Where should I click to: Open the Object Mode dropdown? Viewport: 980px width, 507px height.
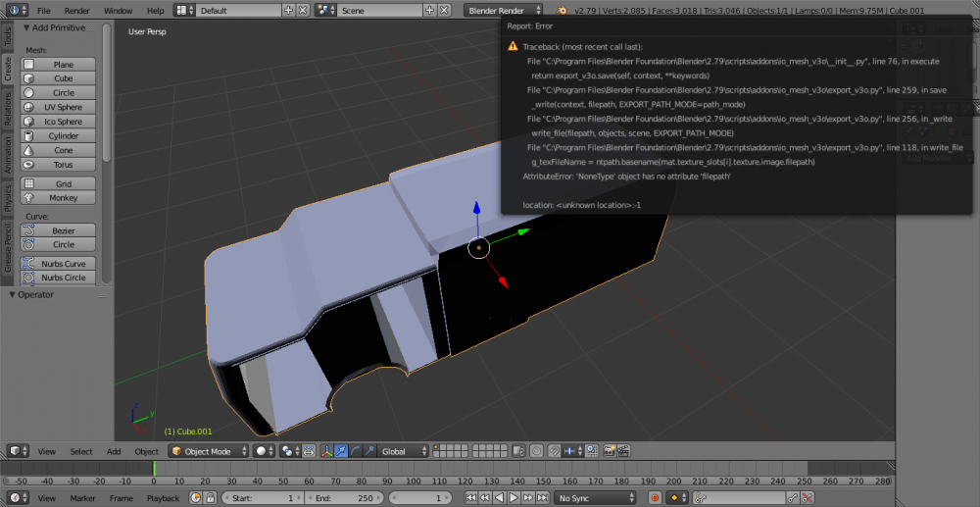tap(208, 451)
